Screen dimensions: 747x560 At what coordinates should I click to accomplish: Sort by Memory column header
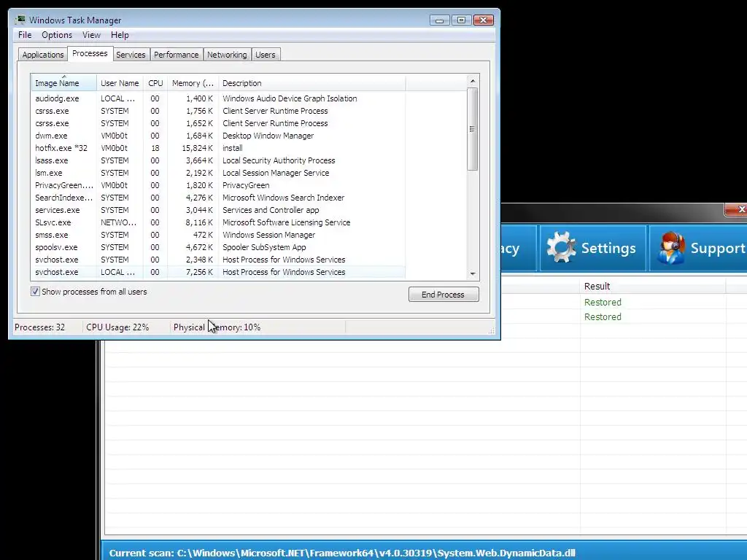[x=193, y=83]
